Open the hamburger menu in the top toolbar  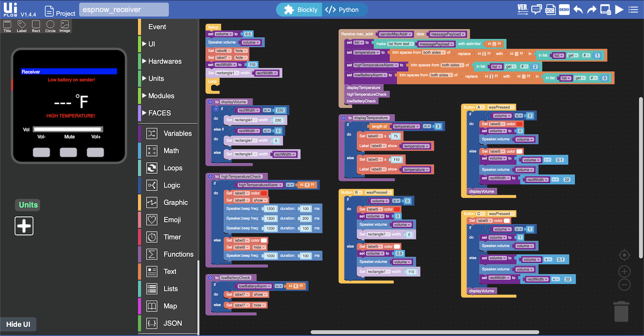(633, 9)
